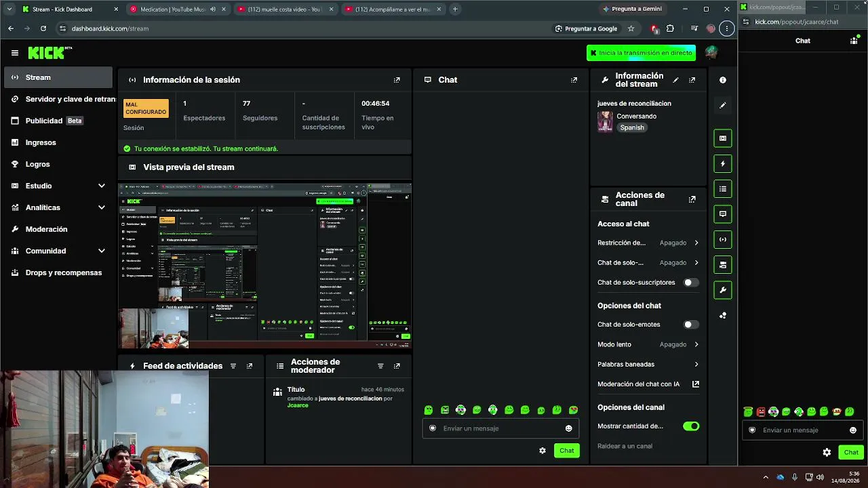
Task: Toggle stream info panel with wrench rail icon
Action: click(723, 290)
